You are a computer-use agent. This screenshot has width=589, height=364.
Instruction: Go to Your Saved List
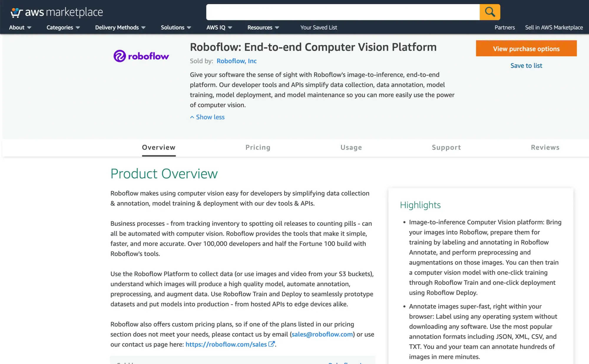click(x=319, y=27)
